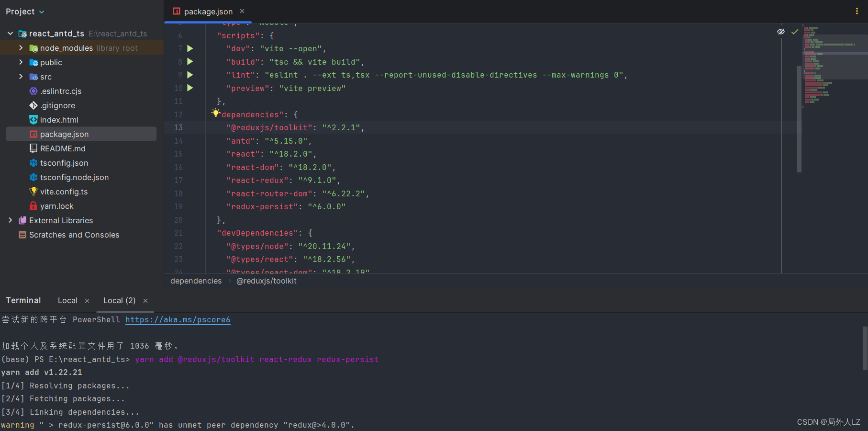Click the "redux-persist" version "^6.0.0"
868x431 pixels.
(327, 207)
